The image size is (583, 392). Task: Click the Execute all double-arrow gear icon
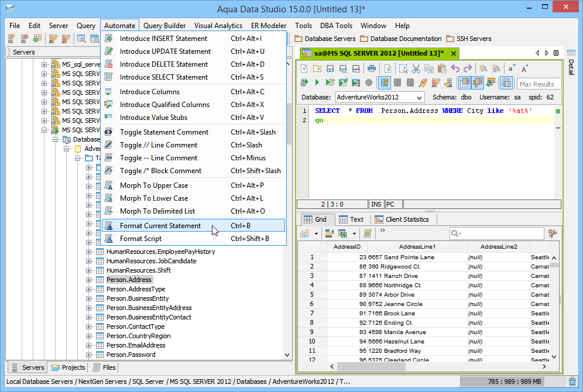(x=304, y=82)
